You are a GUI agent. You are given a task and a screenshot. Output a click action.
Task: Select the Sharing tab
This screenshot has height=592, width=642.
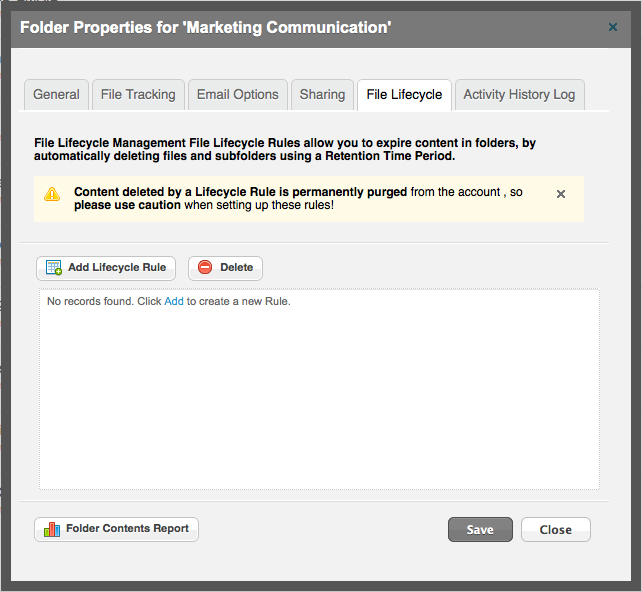coord(322,95)
